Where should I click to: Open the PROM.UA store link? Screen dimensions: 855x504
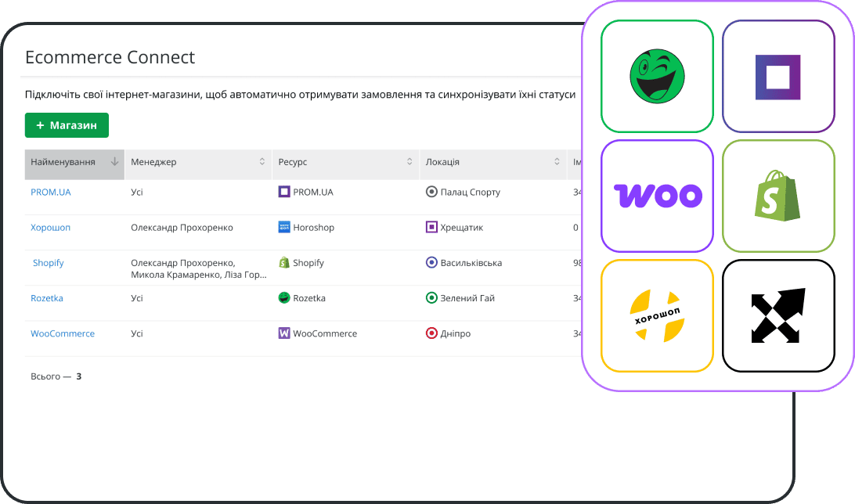[x=51, y=192]
